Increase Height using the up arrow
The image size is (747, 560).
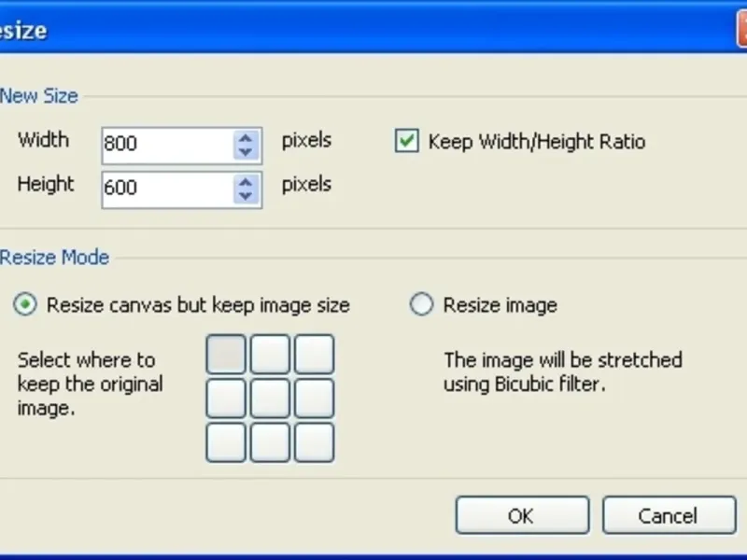[246, 181]
